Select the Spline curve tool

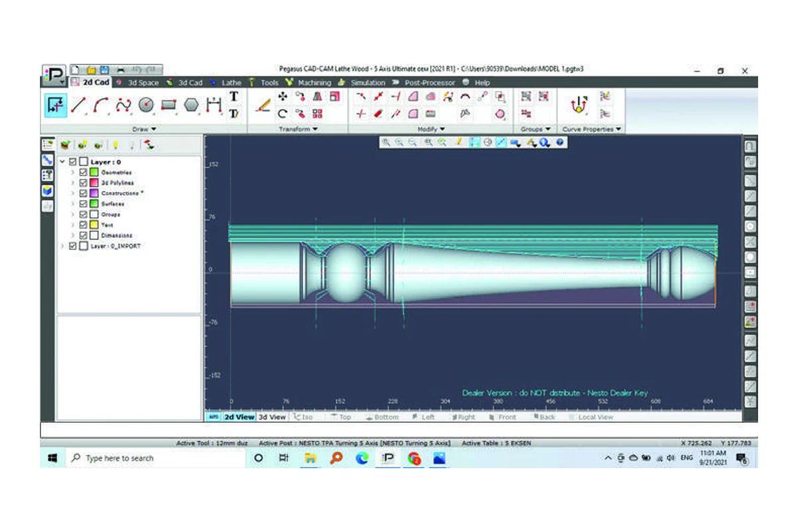(124, 106)
